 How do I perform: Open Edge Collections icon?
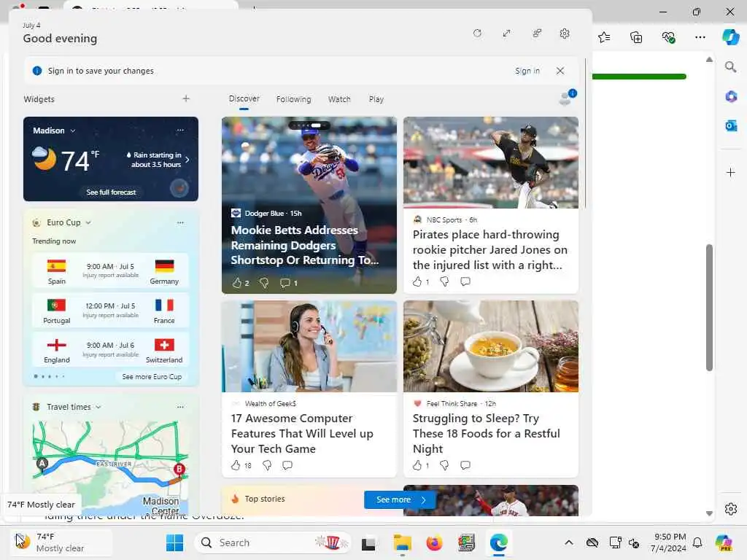[x=636, y=37]
